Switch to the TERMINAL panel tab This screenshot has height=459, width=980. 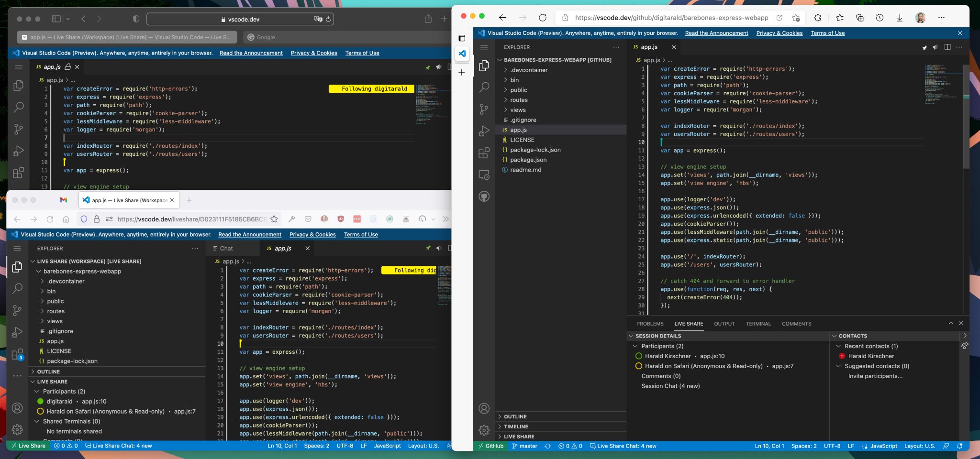(758, 324)
